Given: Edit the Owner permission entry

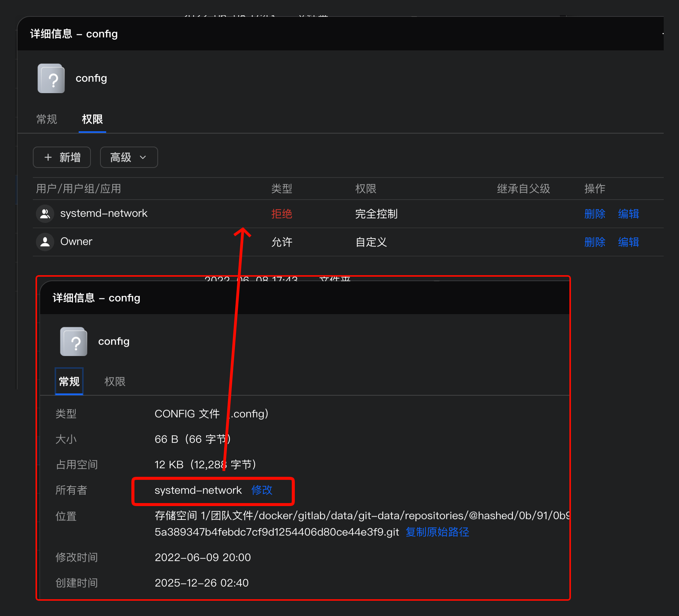Looking at the screenshot, I should click(629, 242).
